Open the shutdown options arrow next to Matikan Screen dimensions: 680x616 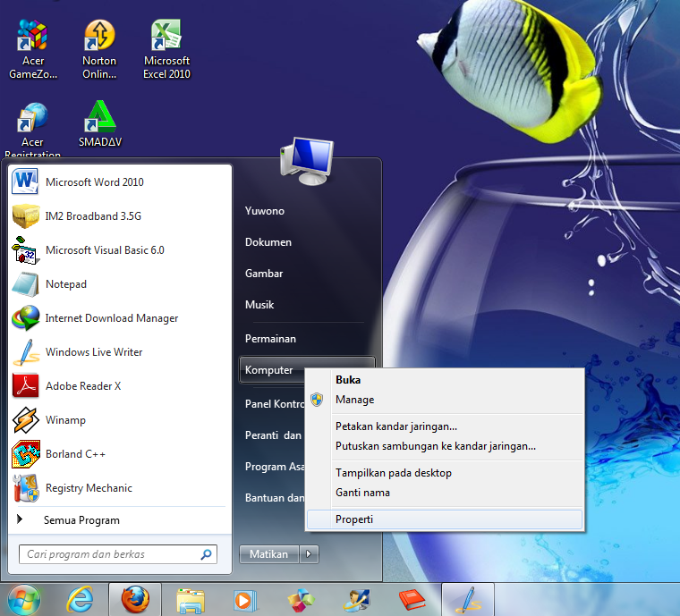tap(309, 554)
